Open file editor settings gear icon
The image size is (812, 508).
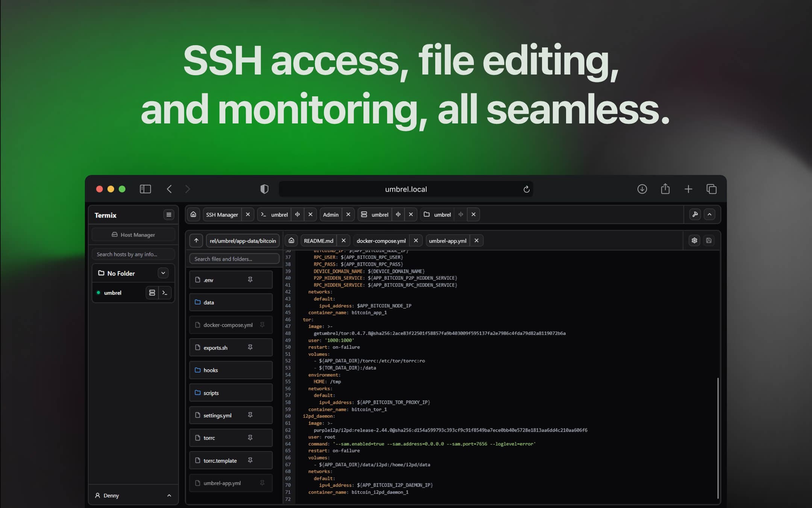[694, 240]
